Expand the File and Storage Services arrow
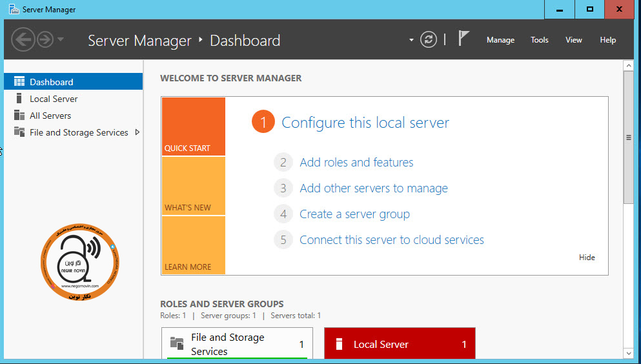 [x=137, y=132]
